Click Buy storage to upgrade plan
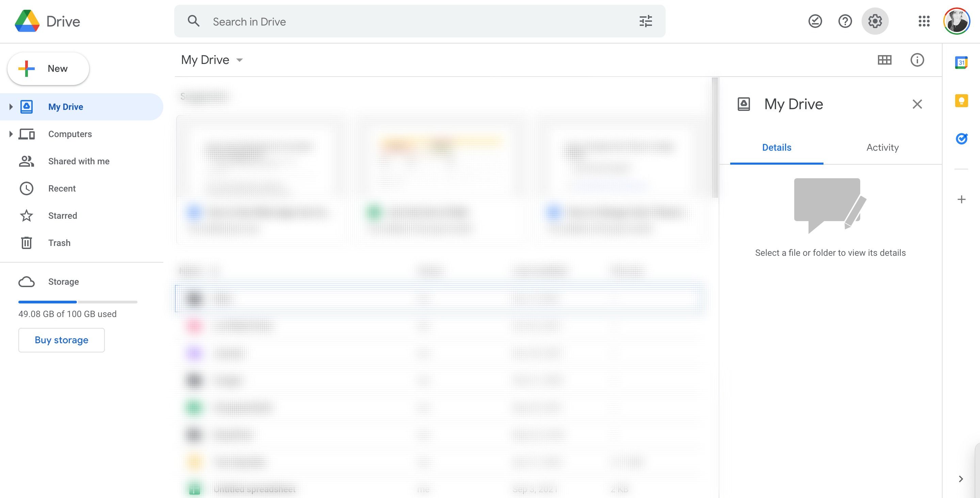This screenshot has height=498, width=980. (61, 340)
